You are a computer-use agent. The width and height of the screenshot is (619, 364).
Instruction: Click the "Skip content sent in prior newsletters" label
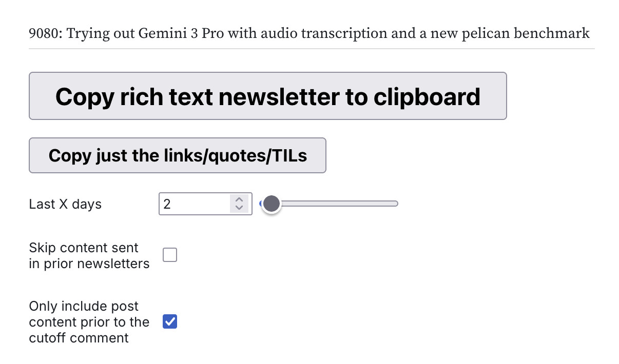pos(89,255)
